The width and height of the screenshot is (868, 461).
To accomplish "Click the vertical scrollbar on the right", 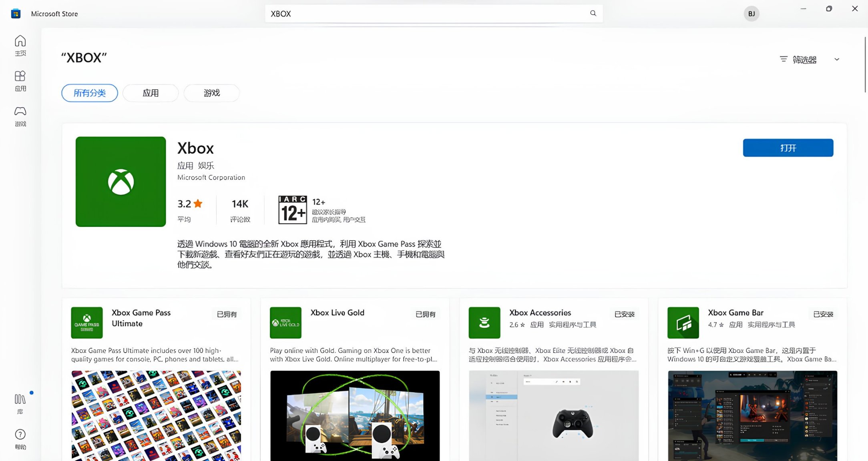I will (x=865, y=65).
